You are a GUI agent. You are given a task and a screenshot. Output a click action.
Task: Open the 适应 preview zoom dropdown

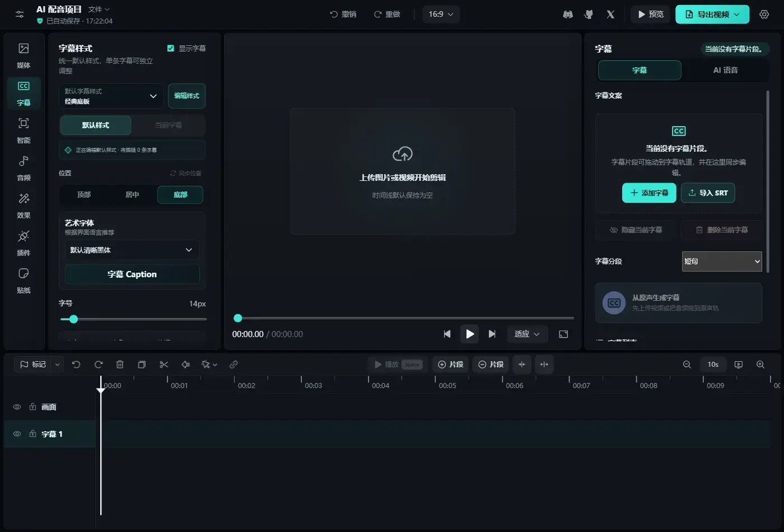527,334
